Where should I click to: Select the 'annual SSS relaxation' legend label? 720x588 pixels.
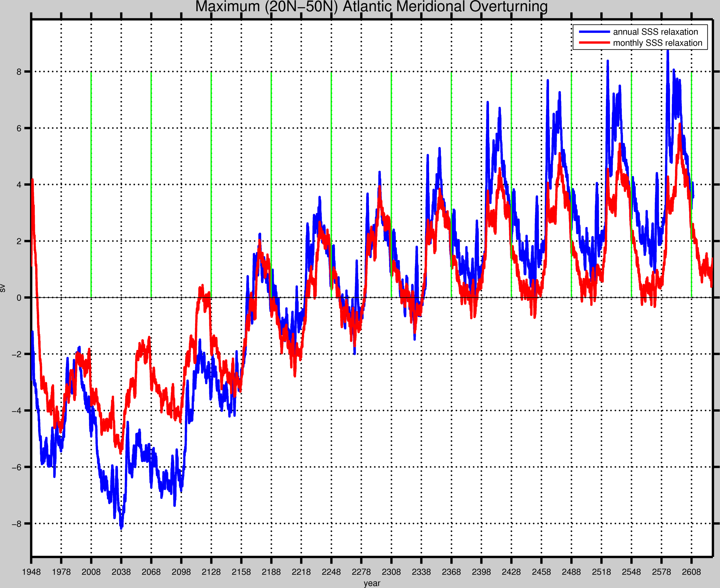point(655,32)
